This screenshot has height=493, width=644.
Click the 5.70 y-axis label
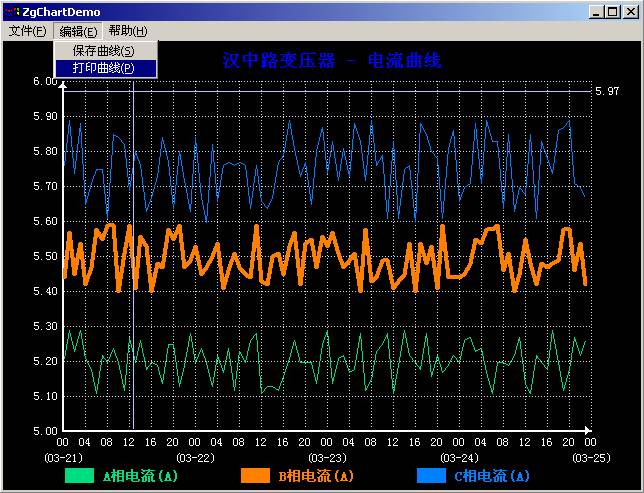(45, 186)
